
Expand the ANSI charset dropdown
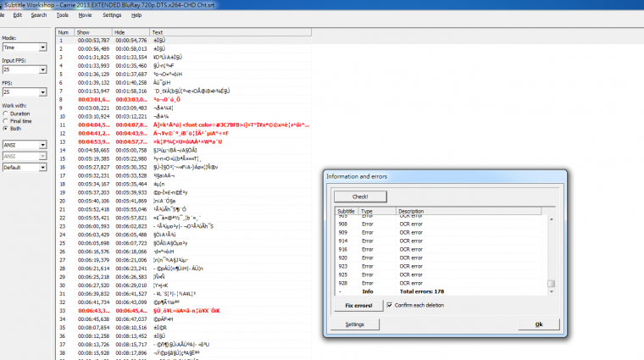(x=42, y=145)
